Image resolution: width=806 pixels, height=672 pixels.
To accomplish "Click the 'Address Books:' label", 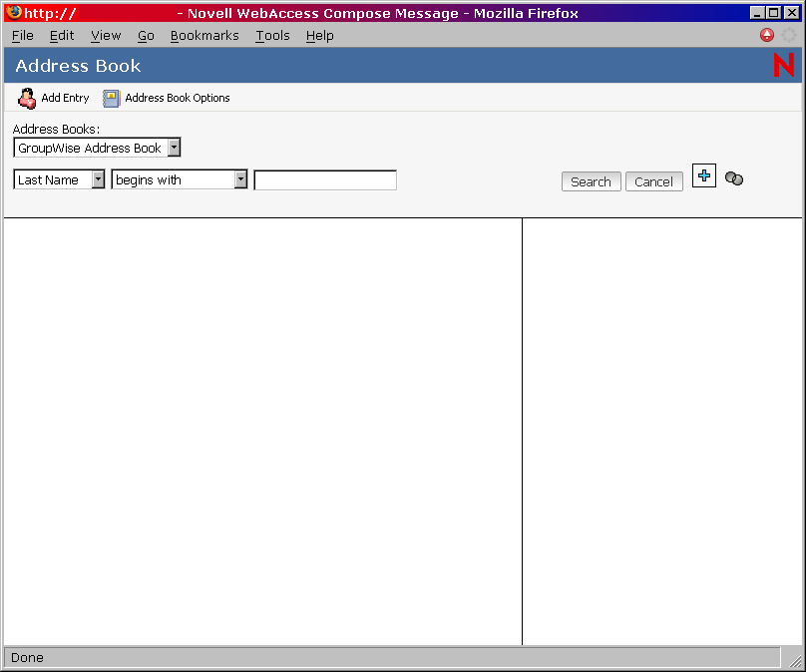I will coord(56,129).
